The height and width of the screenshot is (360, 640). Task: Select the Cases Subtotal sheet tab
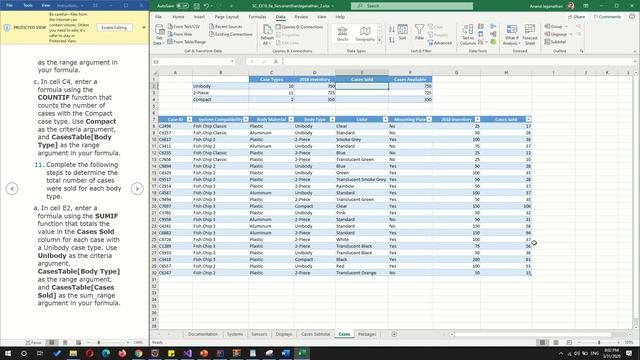click(315, 334)
